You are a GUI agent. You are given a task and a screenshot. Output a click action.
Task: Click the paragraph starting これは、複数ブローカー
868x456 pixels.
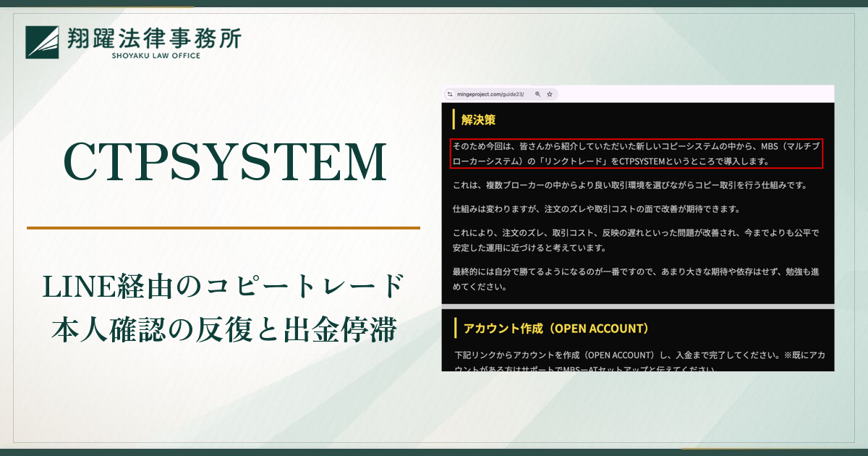click(x=629, y=185)
